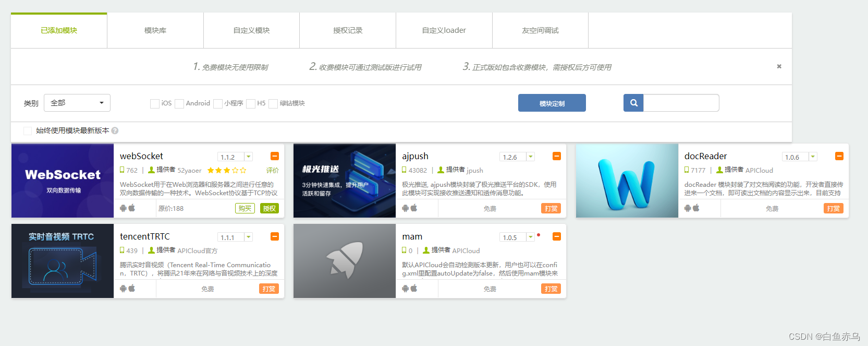The width and height of the screenshot is (868, 346).
Task: Switch to the 友空间调试 tab
Action: coord(540,30)
